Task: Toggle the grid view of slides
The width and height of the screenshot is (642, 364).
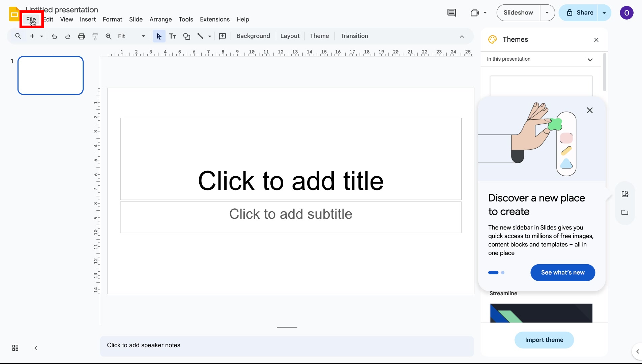Action: tap(15, 347)
